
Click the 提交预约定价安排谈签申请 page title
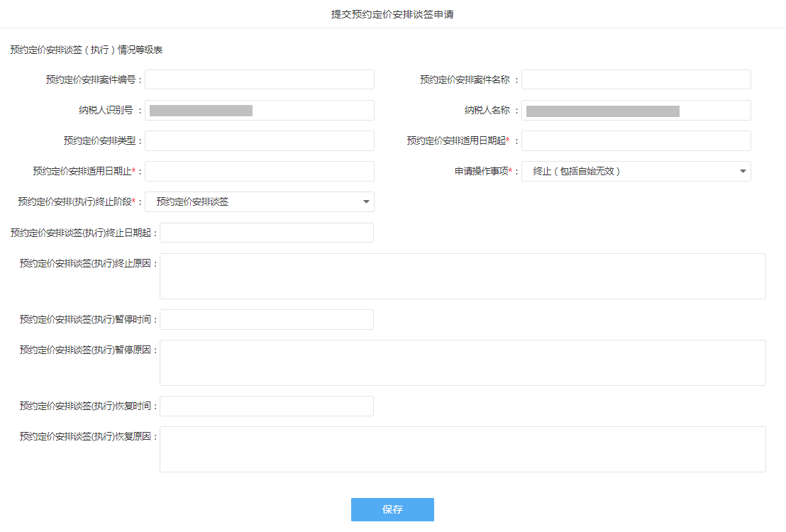(392, 14)
